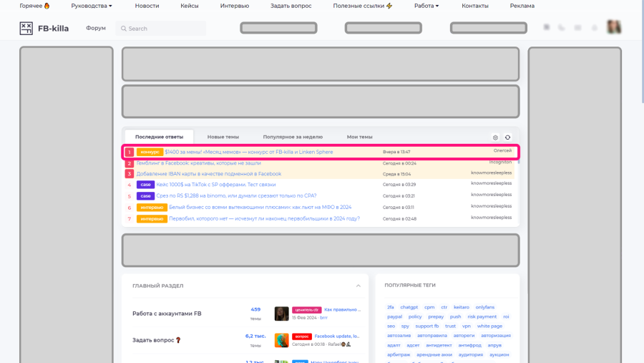Open user brrr profile link

point(323,317)
